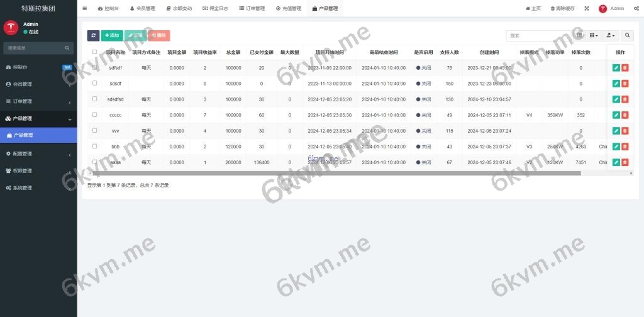The height and width of the screenshot is (317, 644).
Task: Open the column display grid dropdown
Action: (594, 36)
